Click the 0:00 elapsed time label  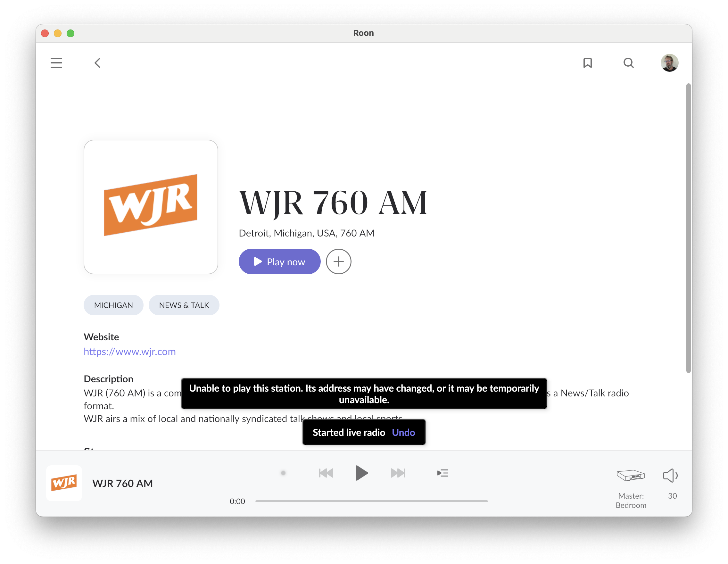[237, 501]
